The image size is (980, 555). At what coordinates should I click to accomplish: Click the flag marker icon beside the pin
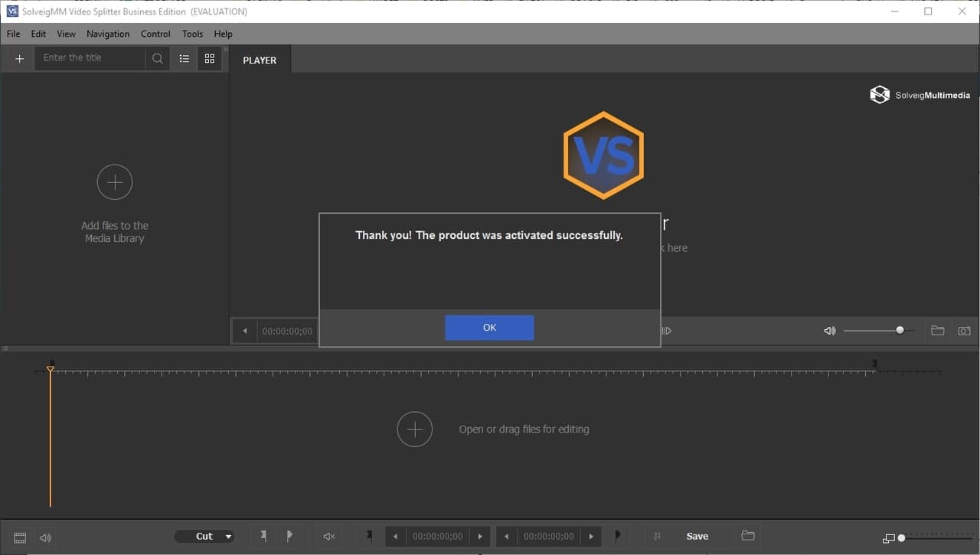289,537
